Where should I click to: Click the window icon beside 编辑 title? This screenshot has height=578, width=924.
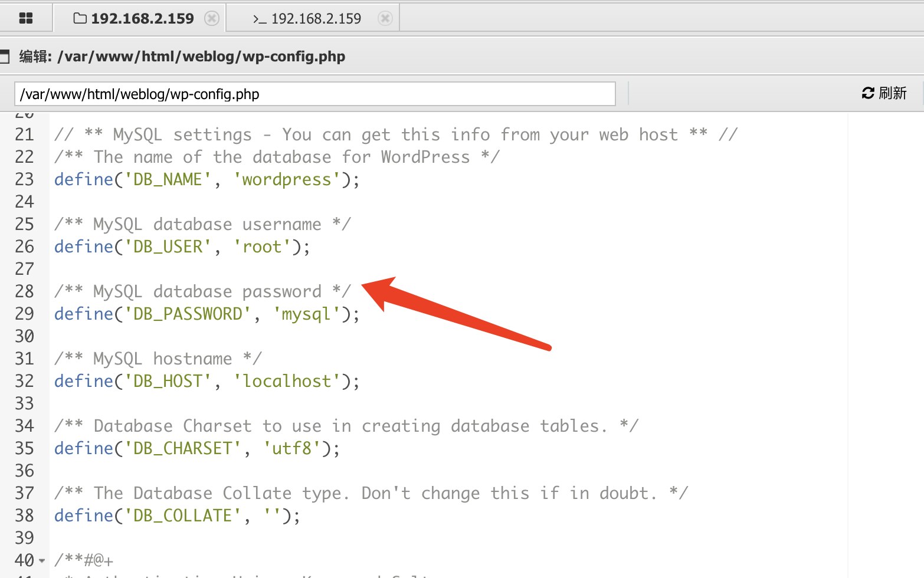click(x=5, y=57)
